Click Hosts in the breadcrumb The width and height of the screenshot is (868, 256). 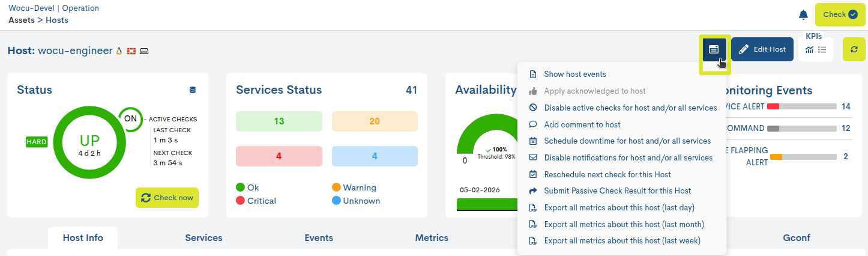click(57, 20)
